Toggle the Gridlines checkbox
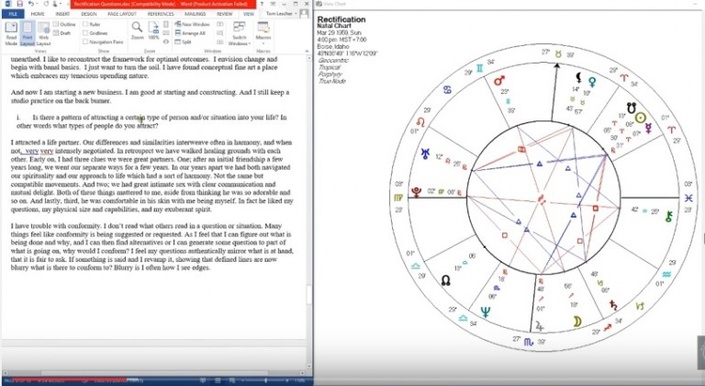The image size is (705, 386). [95, 33]
